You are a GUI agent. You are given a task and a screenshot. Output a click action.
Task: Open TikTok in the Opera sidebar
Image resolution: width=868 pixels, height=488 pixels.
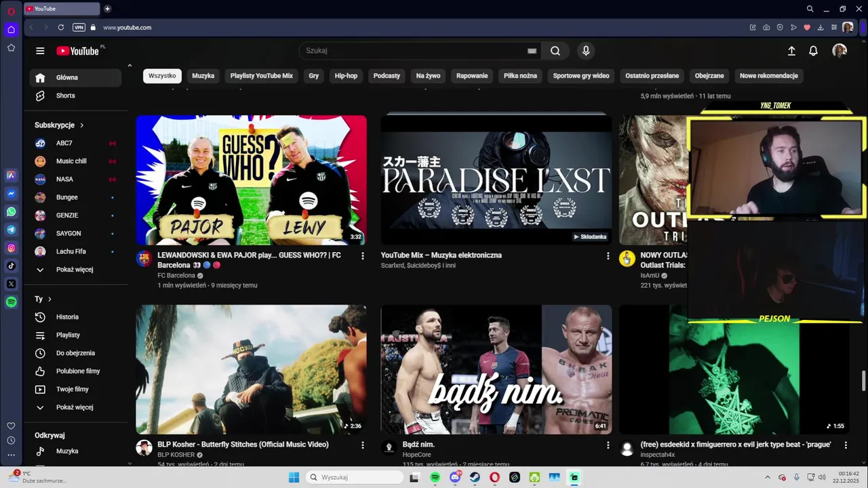tap(11, 266)
